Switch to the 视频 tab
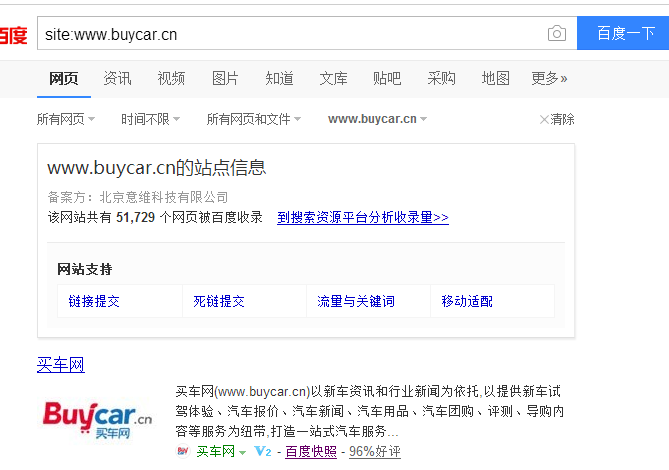 [x=171, y=78]
